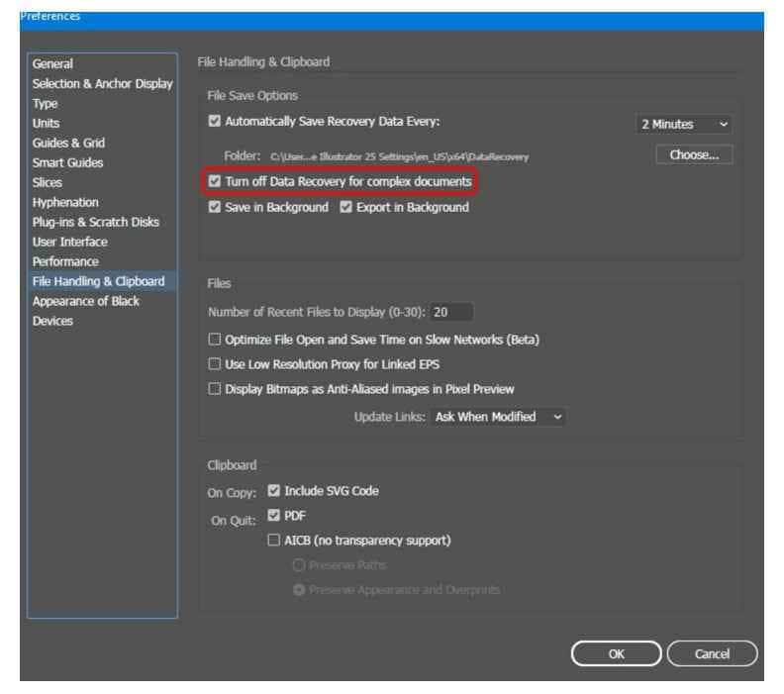Click the Choose... folder button
Image resolution: width=784 pixels, height=694 pixels.
(694, 155)
